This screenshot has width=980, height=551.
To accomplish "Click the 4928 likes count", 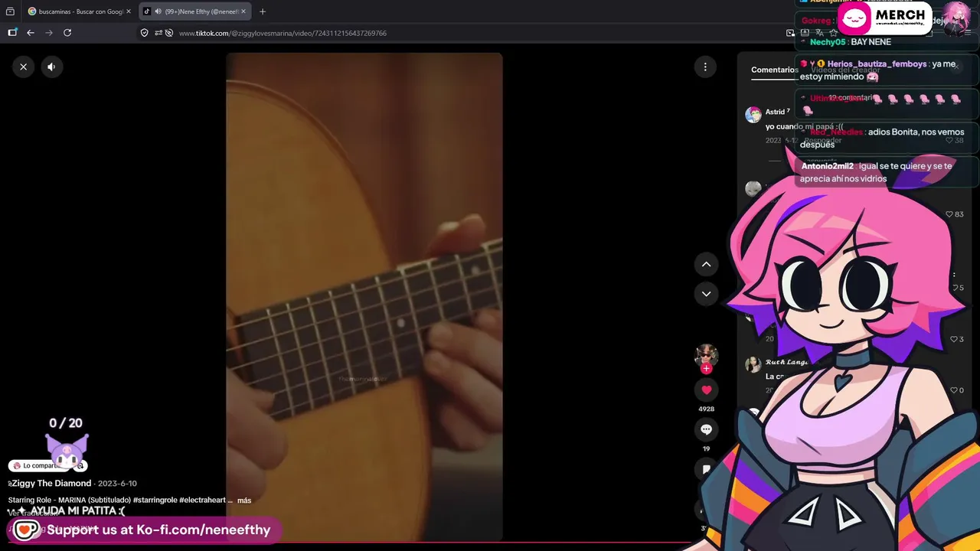I will [x=706, y=409].
